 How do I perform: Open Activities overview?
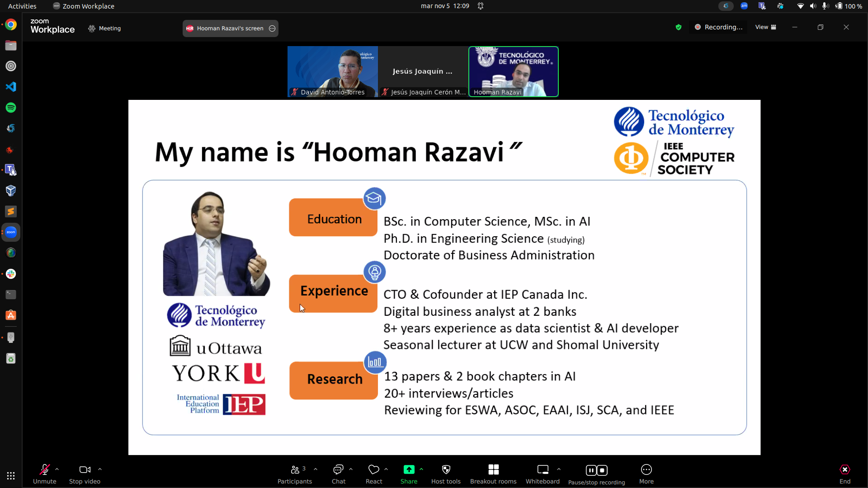[x=22, y=6]
